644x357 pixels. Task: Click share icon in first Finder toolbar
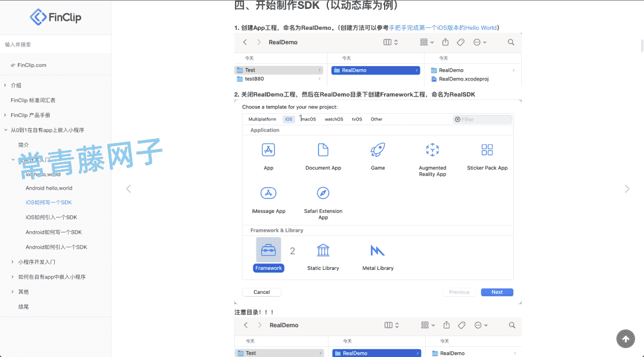point(445,42)
